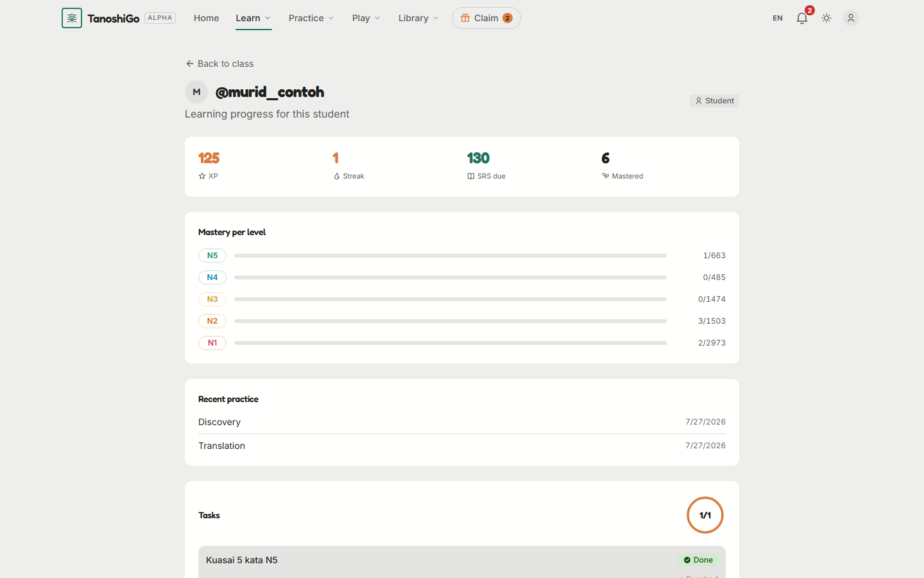Image resolution: width=924 pixels, height=578 pixels.
Task: Click the back arrow icon
Action: [190, 64]
